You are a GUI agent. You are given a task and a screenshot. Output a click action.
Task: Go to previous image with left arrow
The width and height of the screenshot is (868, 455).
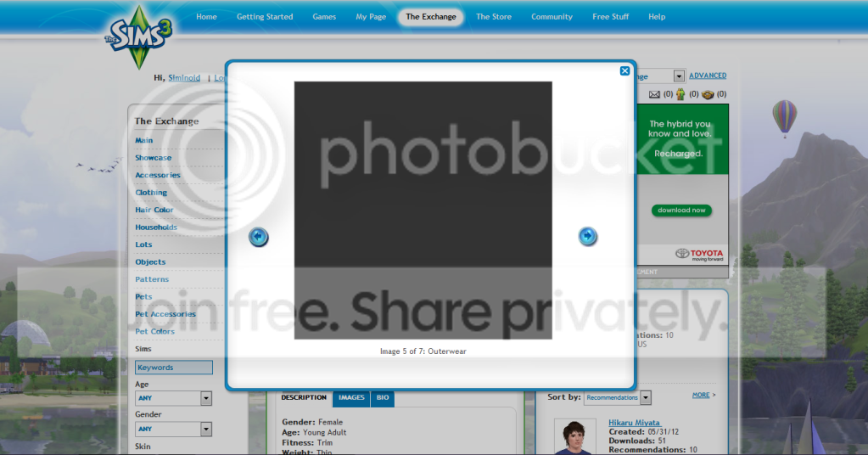point(258,237)
